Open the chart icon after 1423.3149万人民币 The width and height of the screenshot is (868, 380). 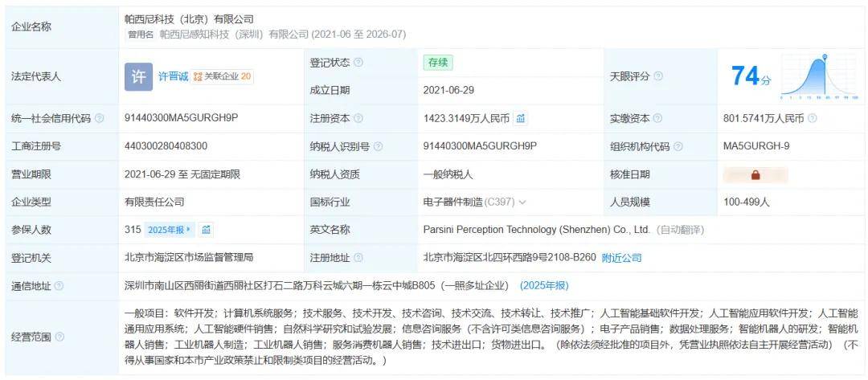pyautogui.click(x=520, y=118)
